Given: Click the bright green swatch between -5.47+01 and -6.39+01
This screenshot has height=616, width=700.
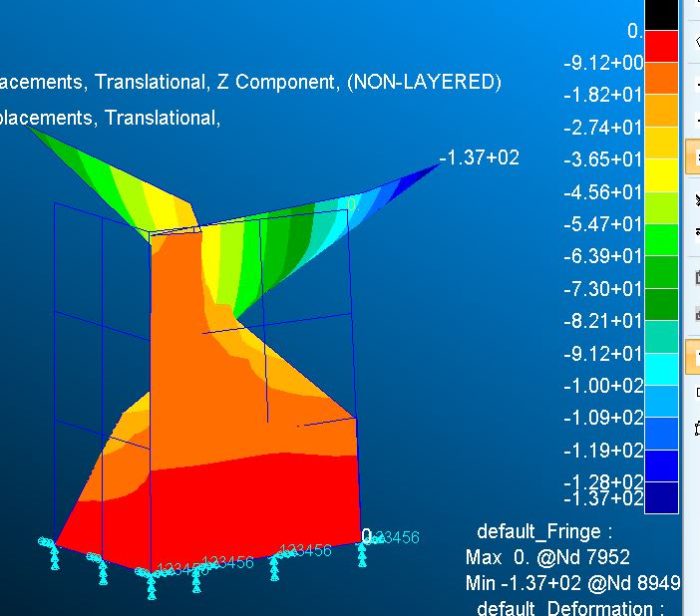Looking at the screenshot, I should [661, 240].
